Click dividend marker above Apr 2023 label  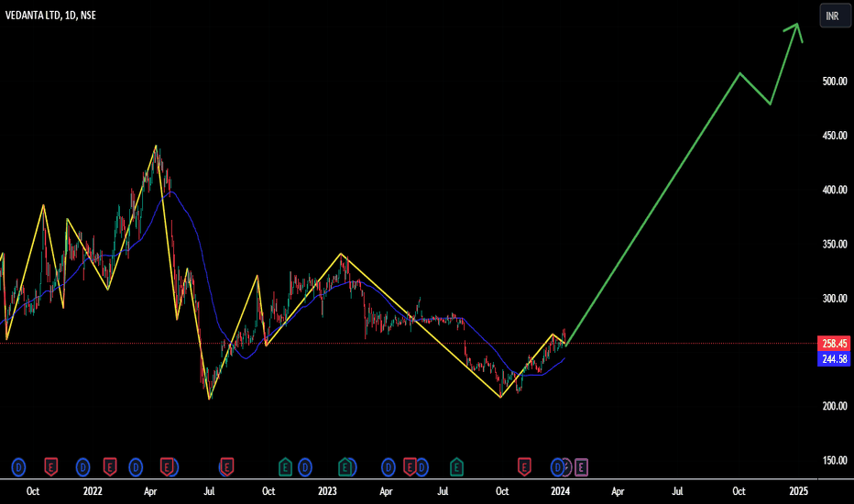pyautogui.click(x=388, y=467)
